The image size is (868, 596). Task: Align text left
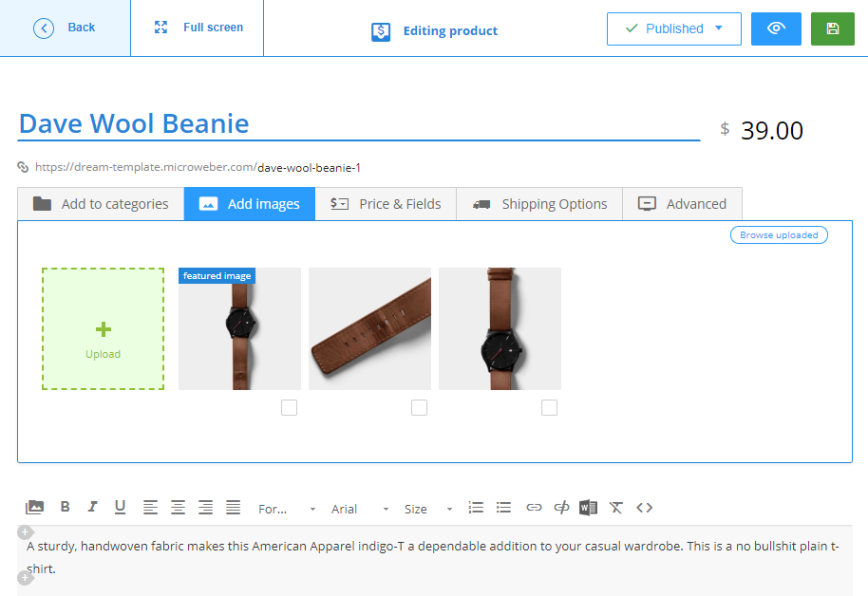pyautogui.click(x=150, y=508)
